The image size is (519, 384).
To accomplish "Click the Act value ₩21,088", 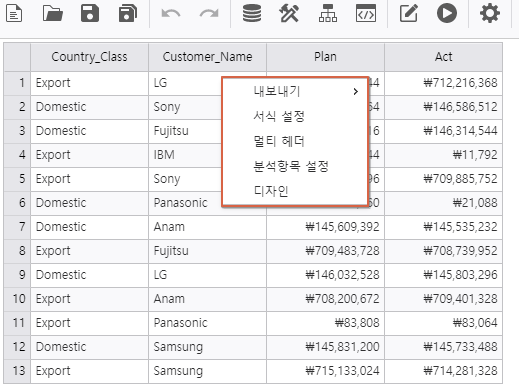I will (443, 203).
